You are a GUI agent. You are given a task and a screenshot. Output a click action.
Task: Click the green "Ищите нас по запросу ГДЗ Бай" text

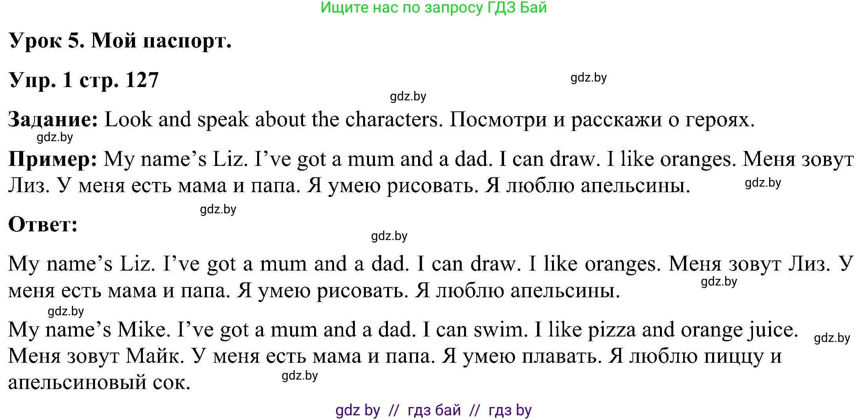[433, 8]
